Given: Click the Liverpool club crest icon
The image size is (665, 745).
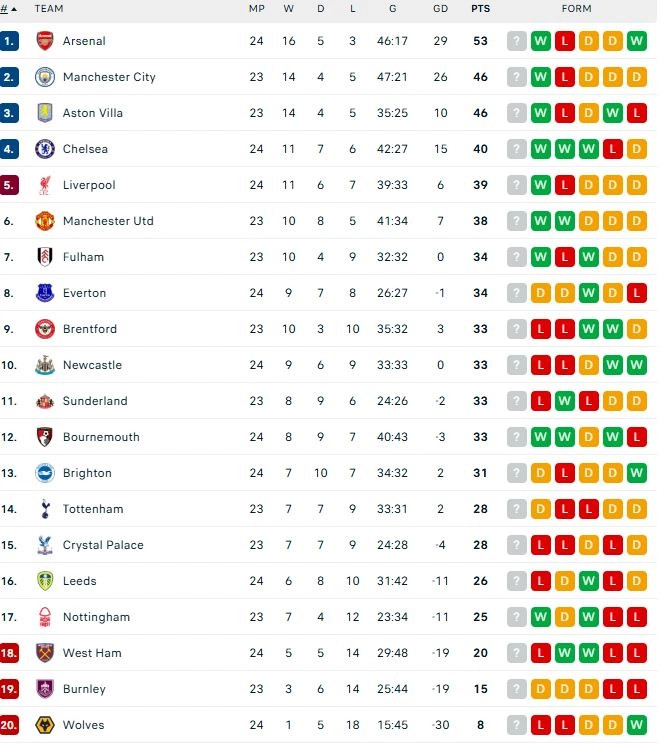Looking at the screenshot, I should 44,185.
